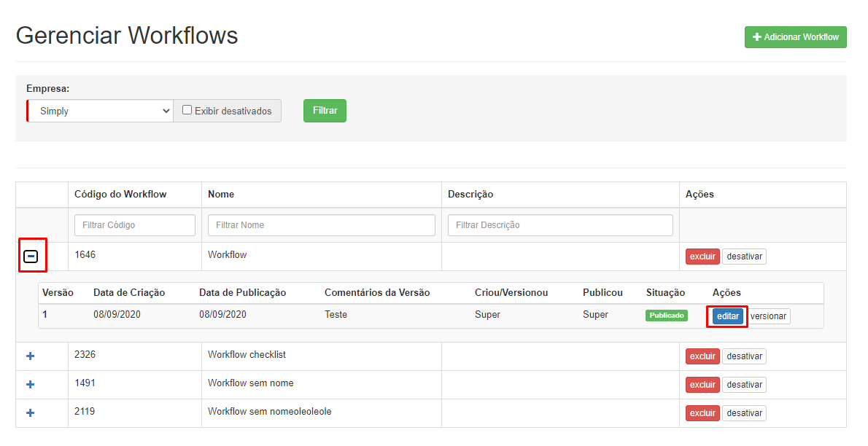Click the Criou/Versionou column header
Viewport: 868px width, 446px height.
[x=511, y=293]
